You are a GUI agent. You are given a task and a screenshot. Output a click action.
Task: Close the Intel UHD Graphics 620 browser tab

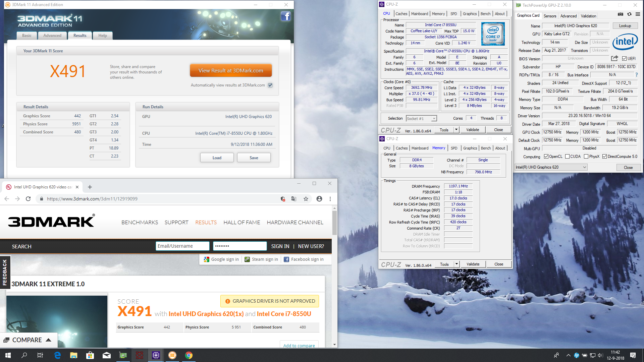[x=77, y=187]
